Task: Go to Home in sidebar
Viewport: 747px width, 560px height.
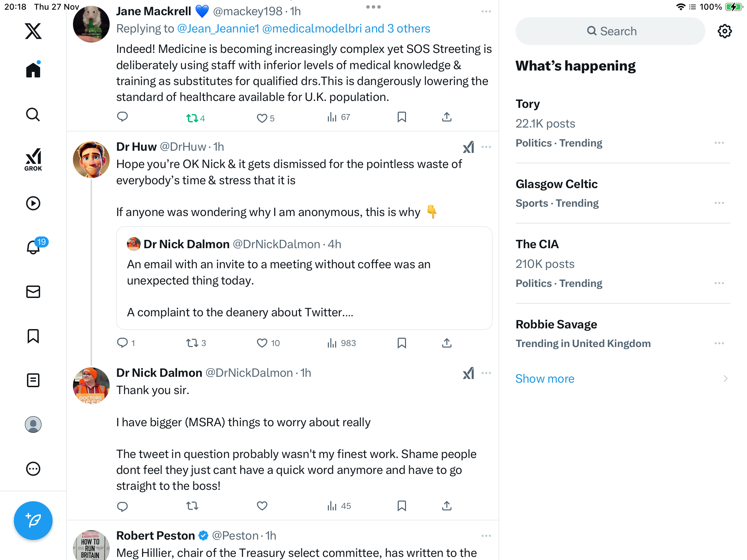Action: (33, 70)
